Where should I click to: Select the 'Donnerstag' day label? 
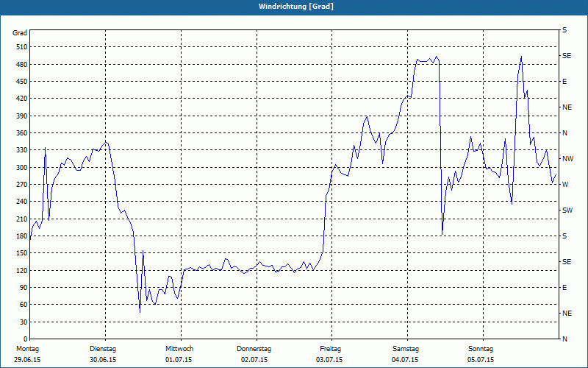pos(254,349)
